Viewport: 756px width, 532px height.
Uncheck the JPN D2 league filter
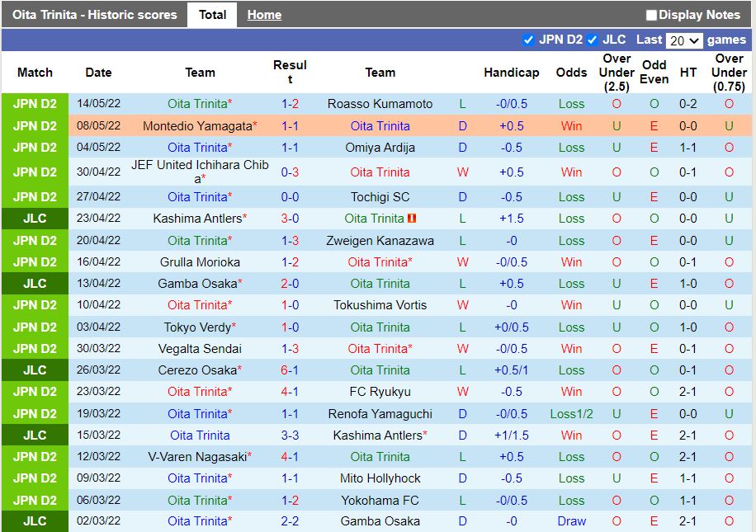point(528,40)
